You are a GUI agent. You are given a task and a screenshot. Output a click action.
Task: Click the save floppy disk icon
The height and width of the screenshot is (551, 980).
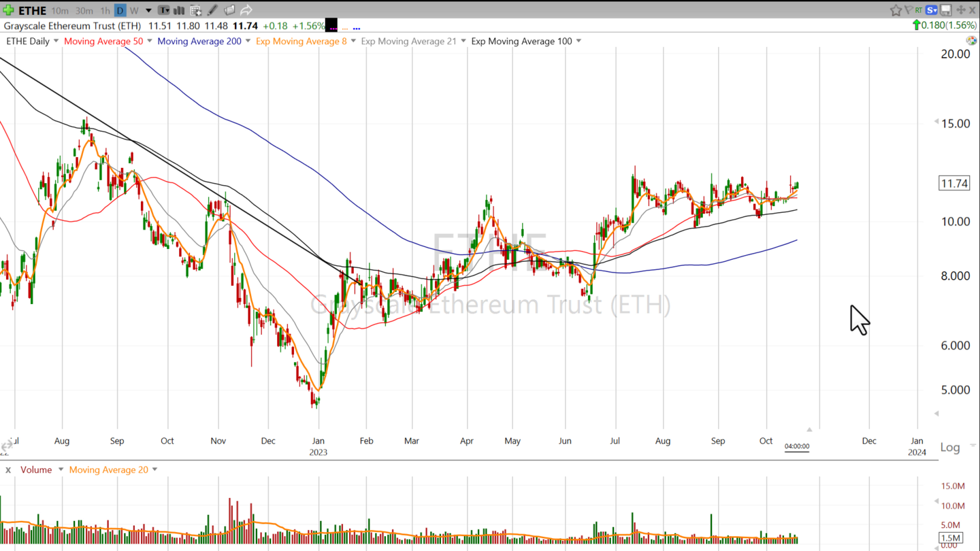[x=946, y=10]
